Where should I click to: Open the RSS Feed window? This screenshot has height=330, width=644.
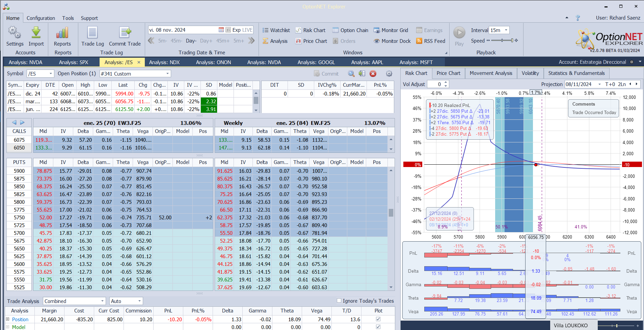[x=431, y=41]
